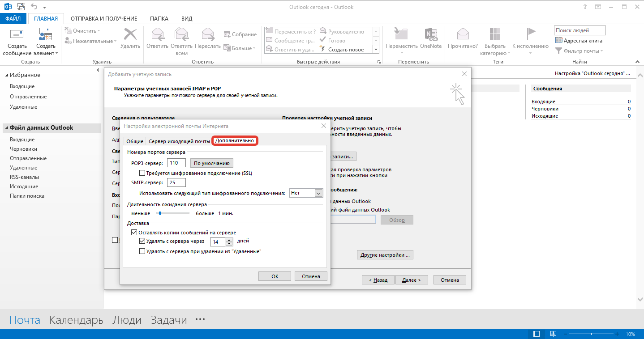The height and width of the screenshot is (339, 644).
Task: Click the Forward (Переслать) icon
Action: point(208,34)
